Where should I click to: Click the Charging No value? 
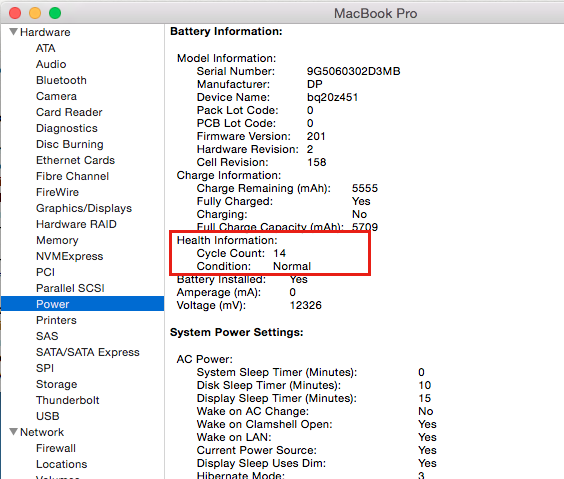359,214
